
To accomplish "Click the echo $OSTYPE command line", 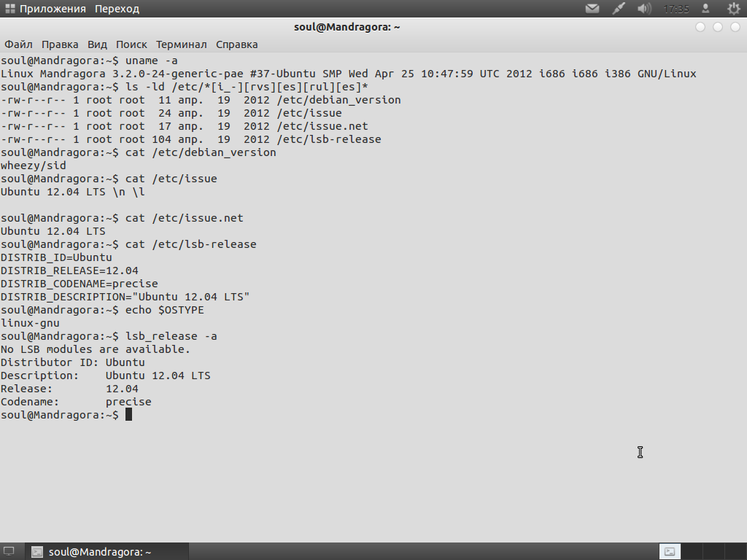I will (102, 310).
